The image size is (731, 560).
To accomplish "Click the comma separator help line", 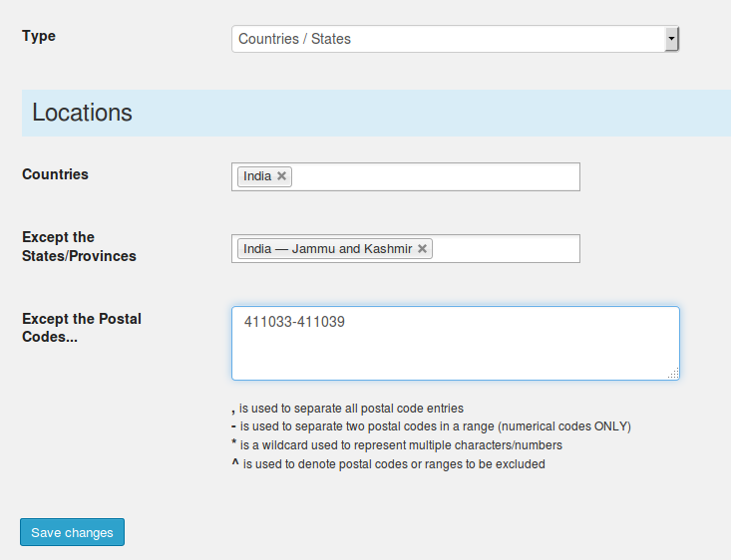I will (348, 409).
